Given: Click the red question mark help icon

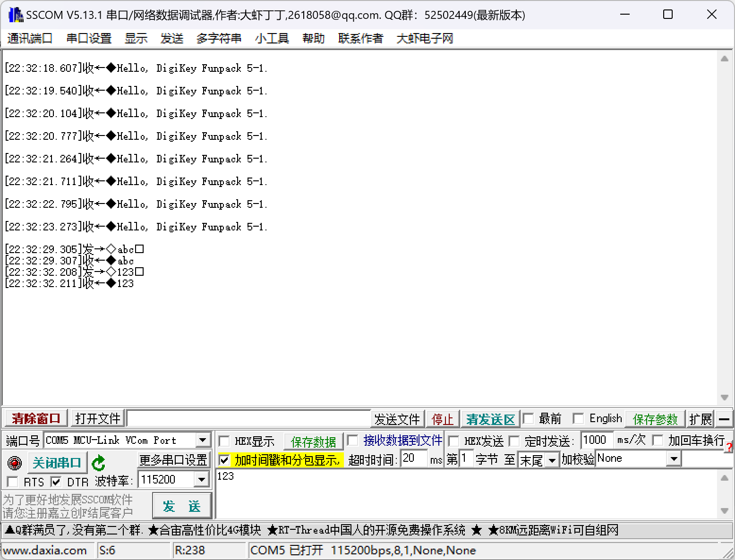Looking at the screenshot, I should click(x=730, y=446).
